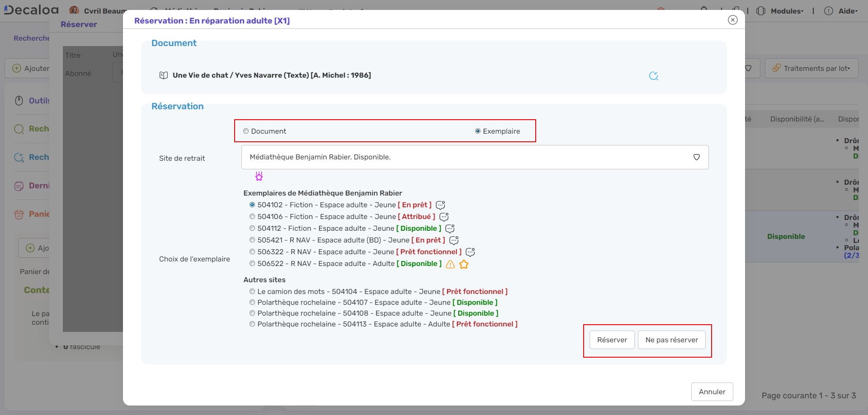Click the Réserver button
The height and width of the screenshot is (415, 868).
tap(612, 340)
